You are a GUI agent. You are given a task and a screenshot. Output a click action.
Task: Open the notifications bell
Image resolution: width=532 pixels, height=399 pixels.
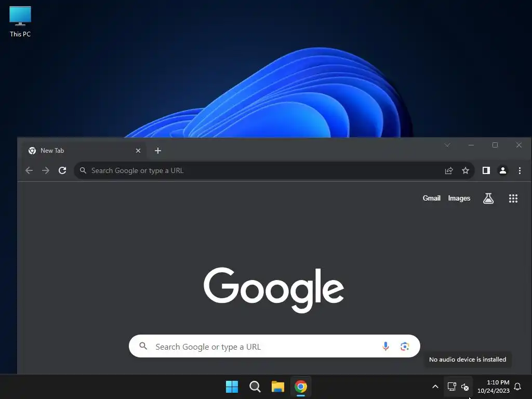coord(517,387)
